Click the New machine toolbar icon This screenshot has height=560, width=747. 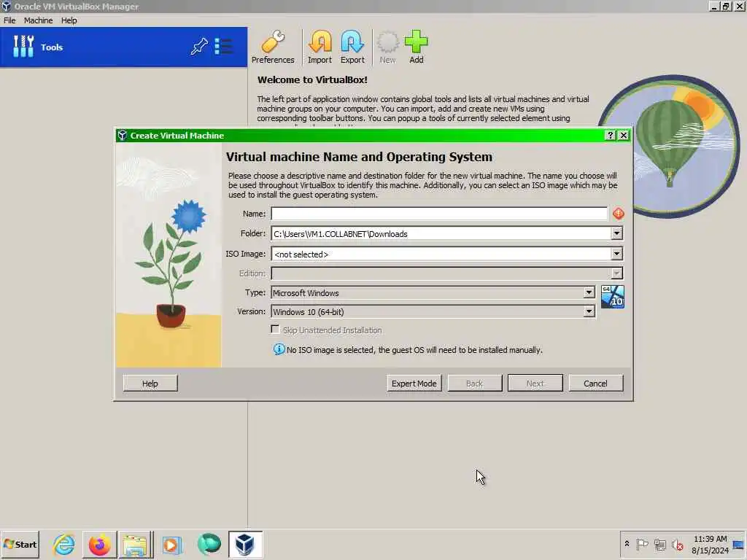pos(388,47)
